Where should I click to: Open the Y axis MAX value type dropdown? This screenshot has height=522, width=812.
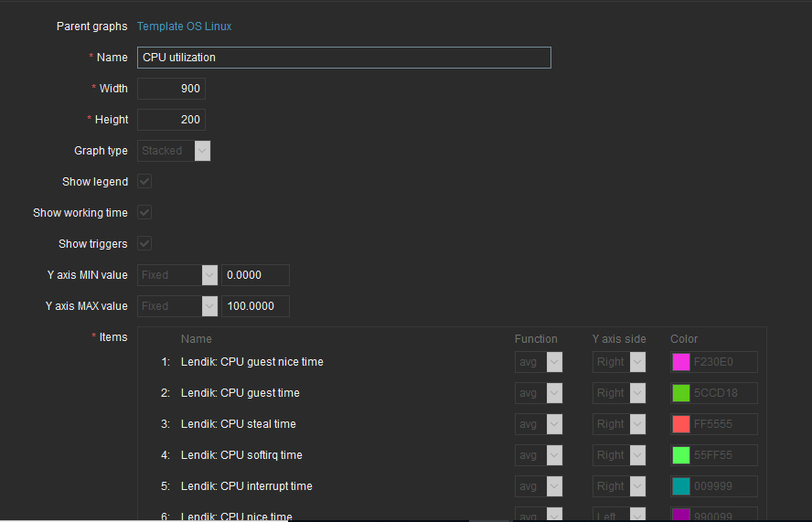tap(177, 306)
